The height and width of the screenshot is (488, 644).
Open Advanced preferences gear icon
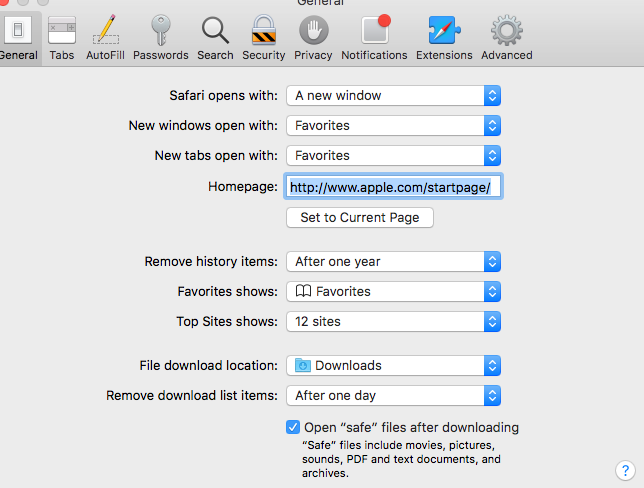coord(507,39)
